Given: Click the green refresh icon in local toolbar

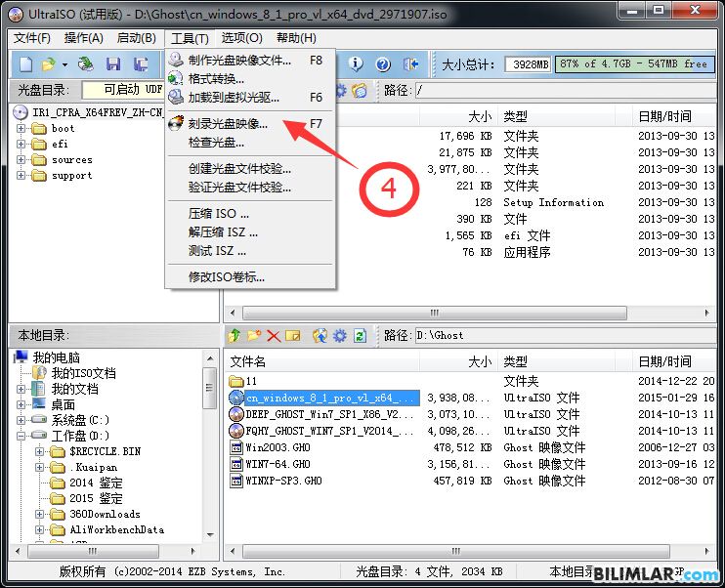Looking at the screenshot, I should 361,336.
